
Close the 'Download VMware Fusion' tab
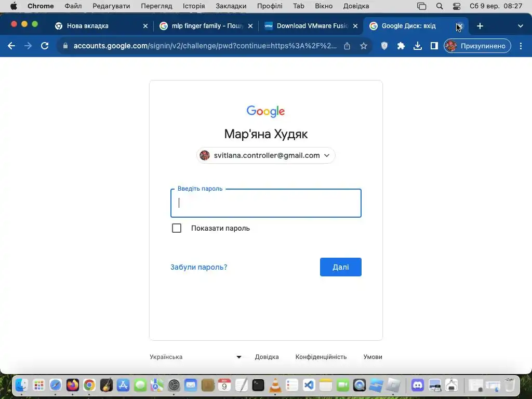(355, 26)
